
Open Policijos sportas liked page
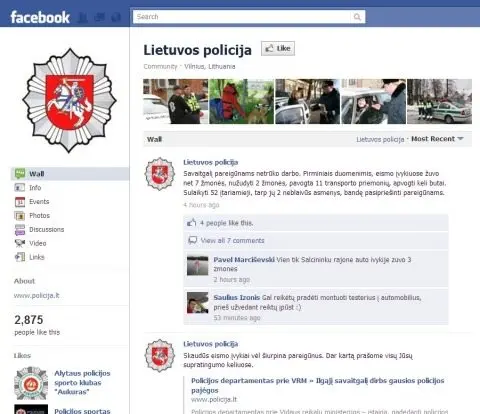point(82,411)
